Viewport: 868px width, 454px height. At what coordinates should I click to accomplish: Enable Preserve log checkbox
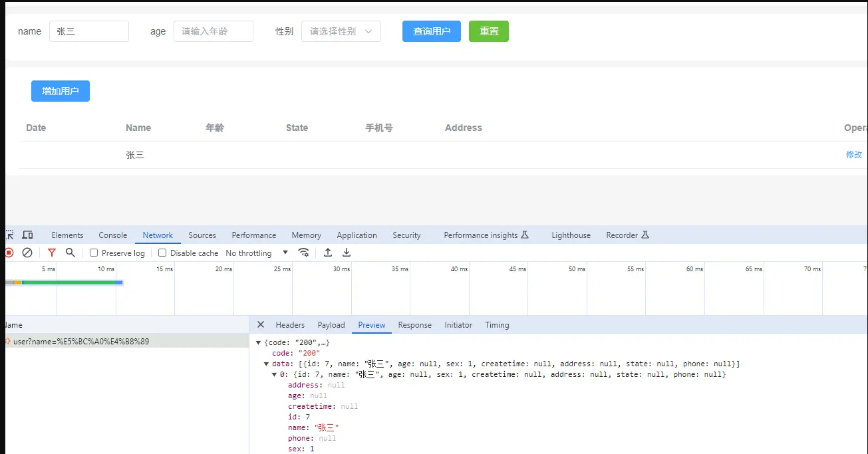coord(94,253)
